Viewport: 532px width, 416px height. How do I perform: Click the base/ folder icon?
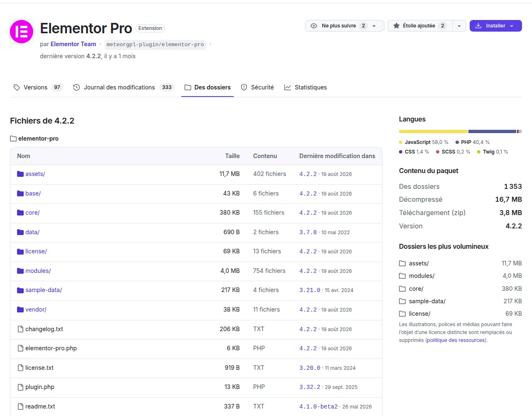[20, 193]
